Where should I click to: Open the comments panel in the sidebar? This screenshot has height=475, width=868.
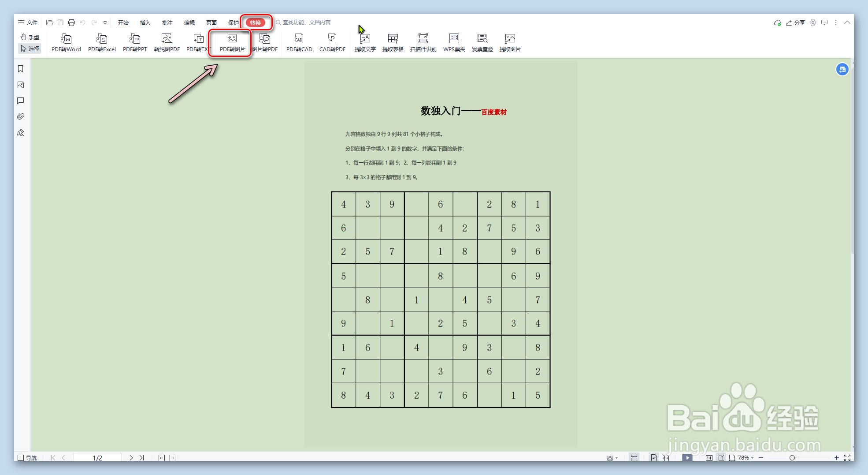pos(20,101)
